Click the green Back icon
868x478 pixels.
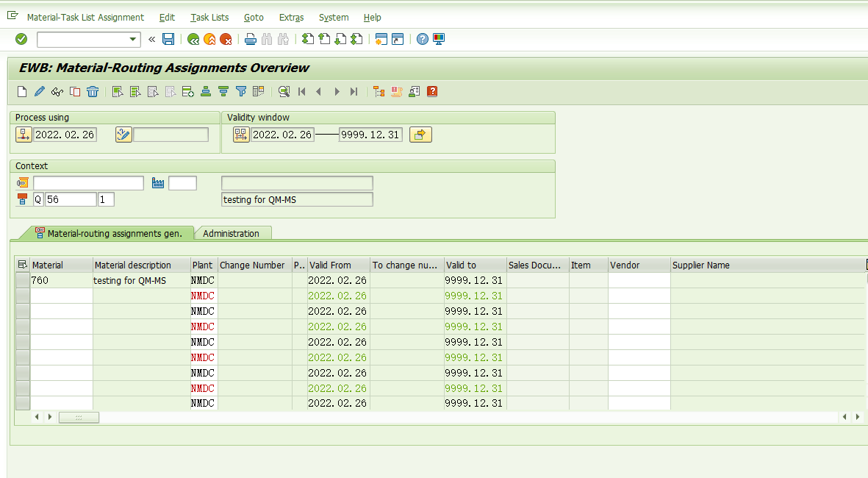(x=193, y=39)
